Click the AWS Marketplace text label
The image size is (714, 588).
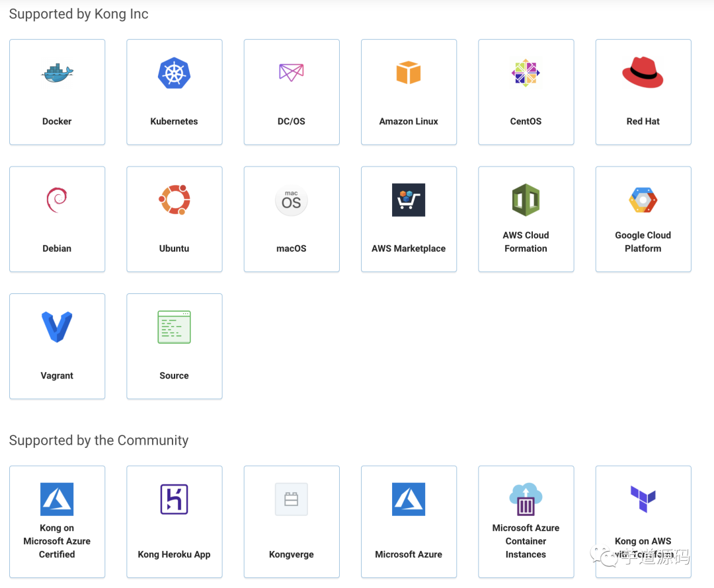point(409,248)
